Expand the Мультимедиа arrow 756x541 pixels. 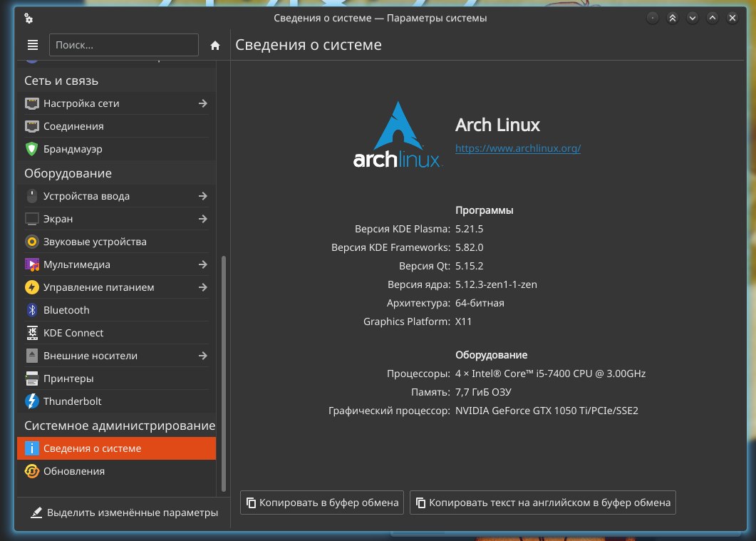point(203,264)
